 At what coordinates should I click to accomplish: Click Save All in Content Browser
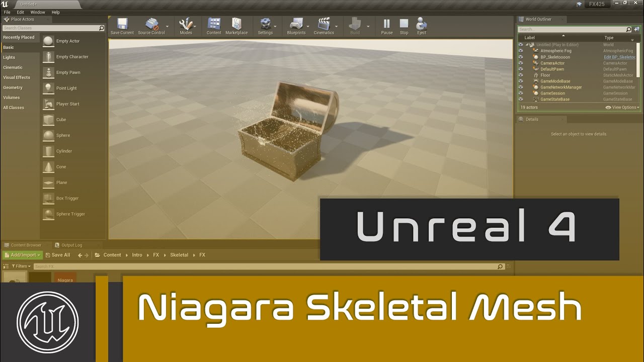pos(57,255)
